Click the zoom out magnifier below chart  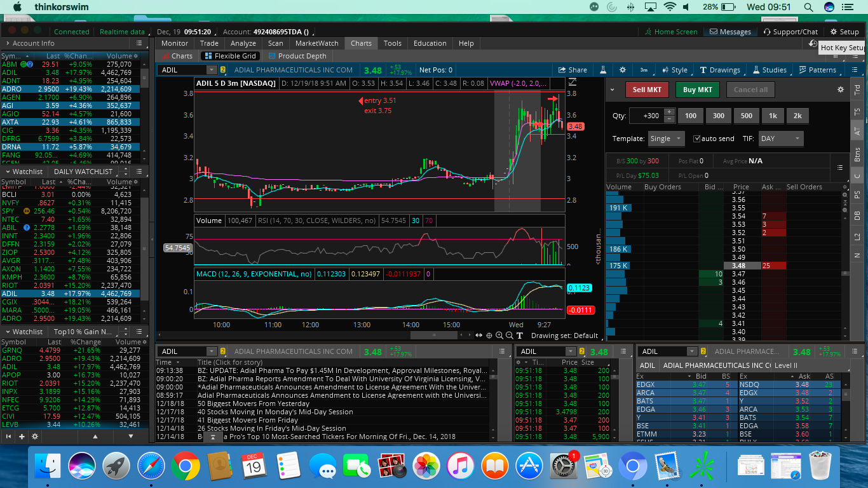click(509, 335)
